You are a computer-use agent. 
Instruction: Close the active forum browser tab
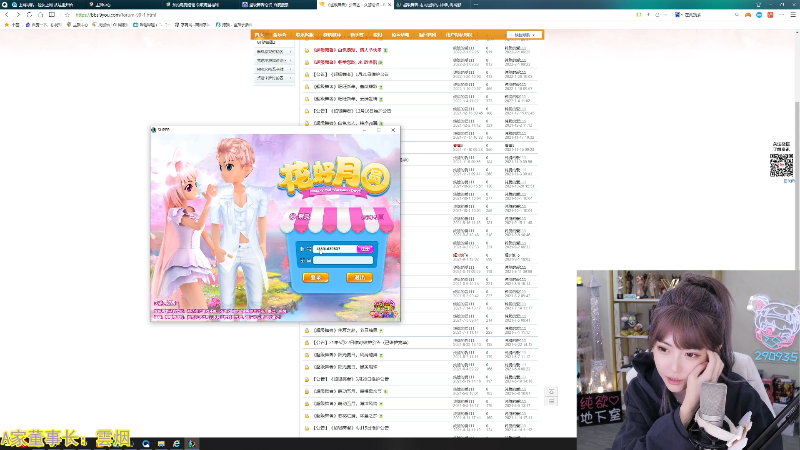[390, 5]
